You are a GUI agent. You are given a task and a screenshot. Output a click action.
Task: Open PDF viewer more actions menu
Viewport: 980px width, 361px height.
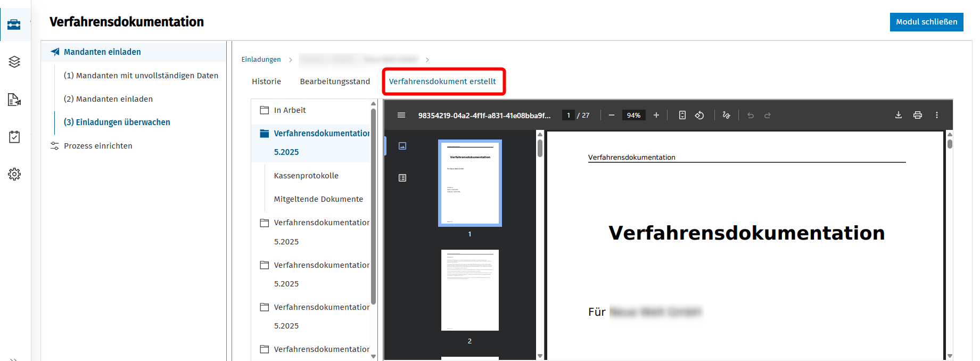[937, 115]
